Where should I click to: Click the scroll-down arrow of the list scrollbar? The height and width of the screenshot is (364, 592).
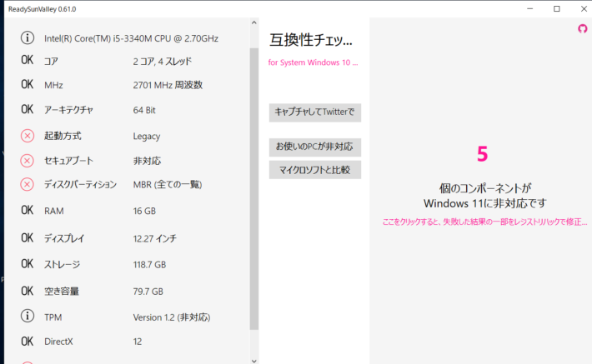click(x=253, y=359)
